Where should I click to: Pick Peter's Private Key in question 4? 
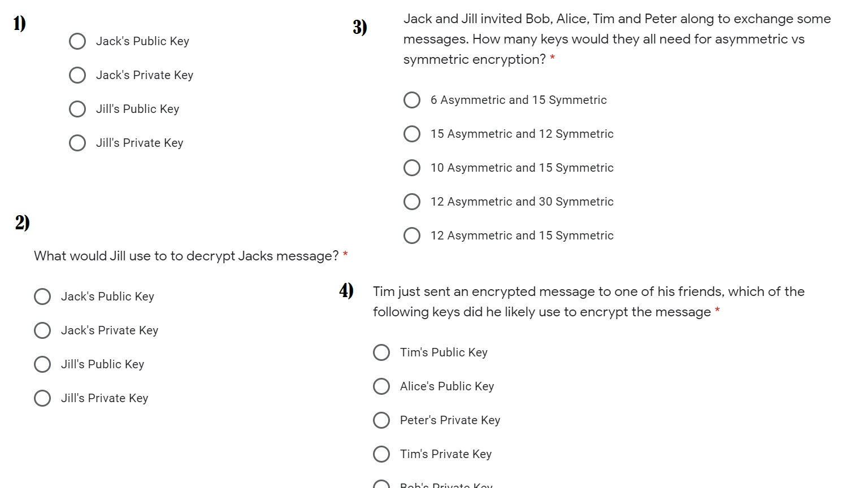[x=381, y=420]
